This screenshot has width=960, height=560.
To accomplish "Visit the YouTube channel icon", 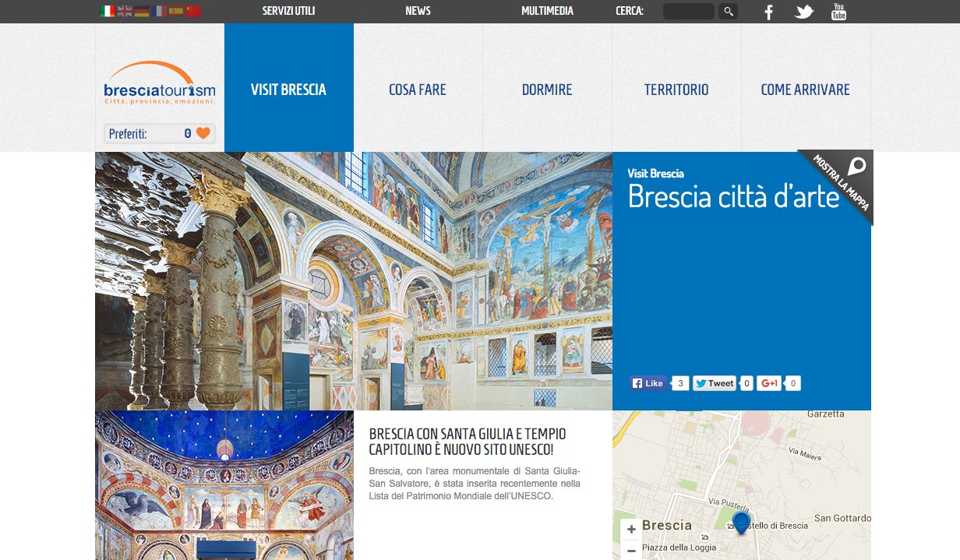I will click(x=838, y=12).
